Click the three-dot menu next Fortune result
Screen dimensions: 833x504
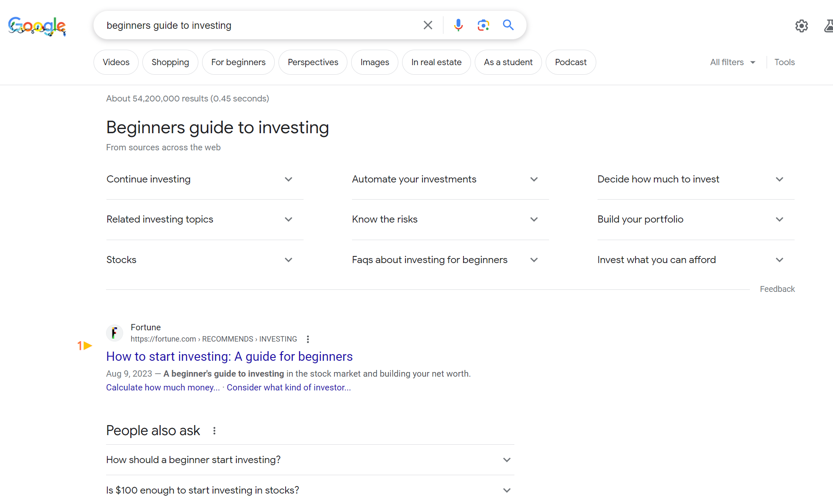click(x=309, y=339)
